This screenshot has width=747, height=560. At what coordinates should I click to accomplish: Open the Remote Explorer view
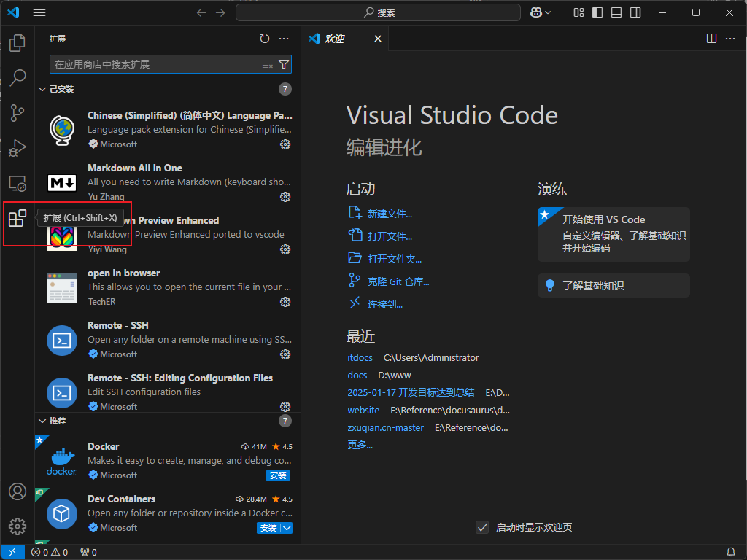click(18, 183)
